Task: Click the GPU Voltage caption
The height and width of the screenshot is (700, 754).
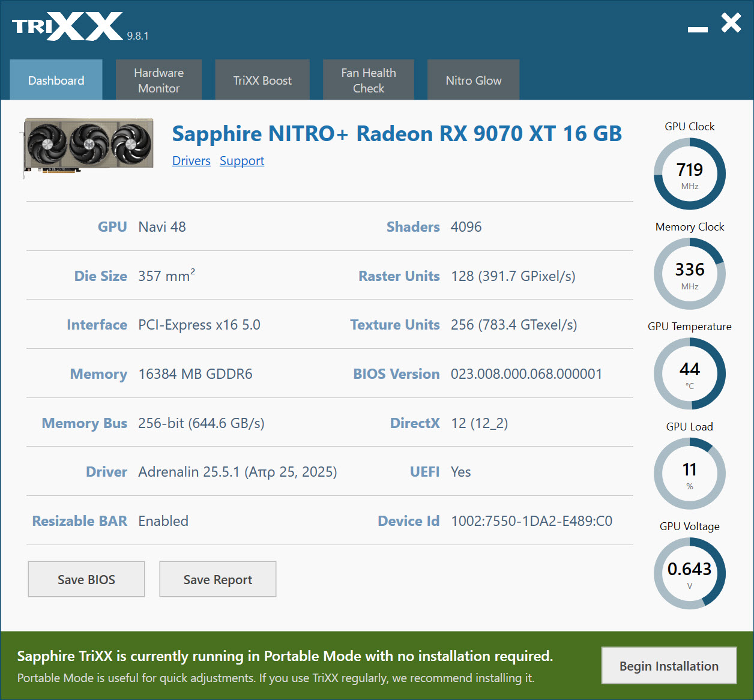Action: point(690,527)
